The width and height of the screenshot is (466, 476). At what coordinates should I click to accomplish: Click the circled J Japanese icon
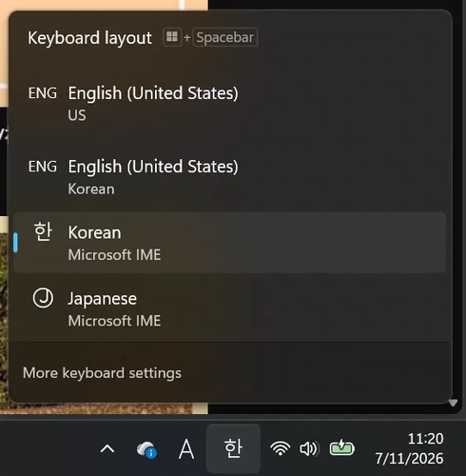[x=43, y=298]
